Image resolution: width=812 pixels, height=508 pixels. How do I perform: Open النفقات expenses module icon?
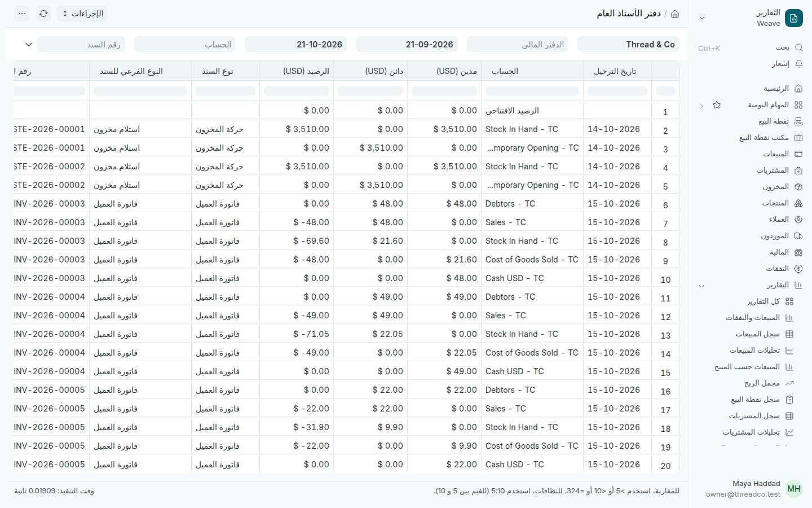(x=798, y=269)
